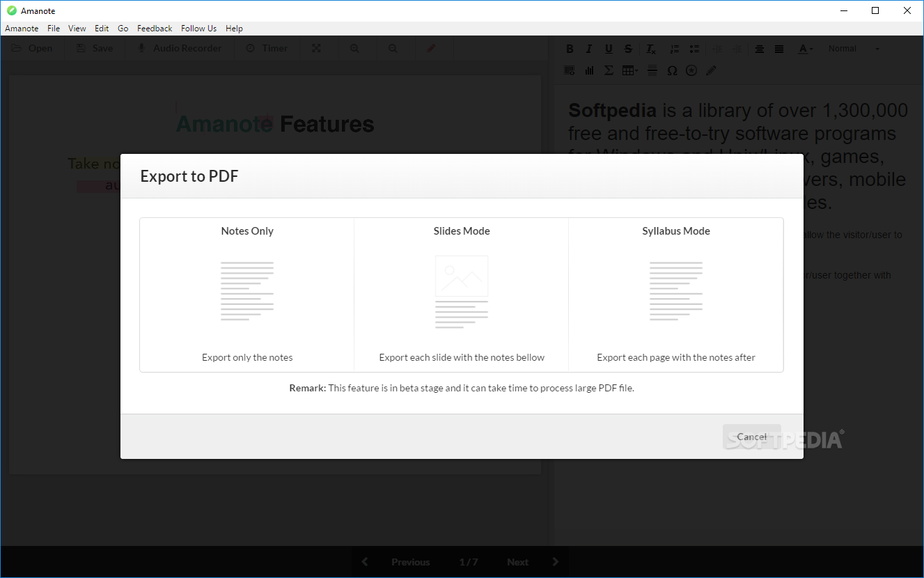The height and width of the screenshot is (578, 924).
Task: Open the Go menu
Action: (x=123, y=29)
